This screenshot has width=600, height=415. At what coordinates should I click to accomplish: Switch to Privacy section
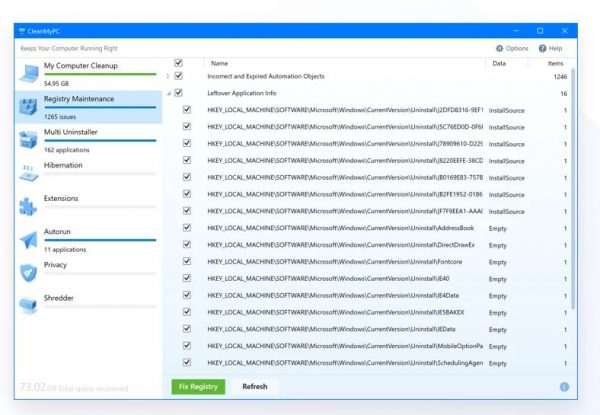pos(88,273)
